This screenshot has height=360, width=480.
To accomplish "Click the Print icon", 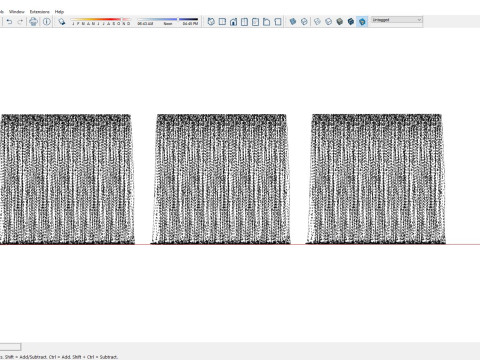I will coord(33,22).
